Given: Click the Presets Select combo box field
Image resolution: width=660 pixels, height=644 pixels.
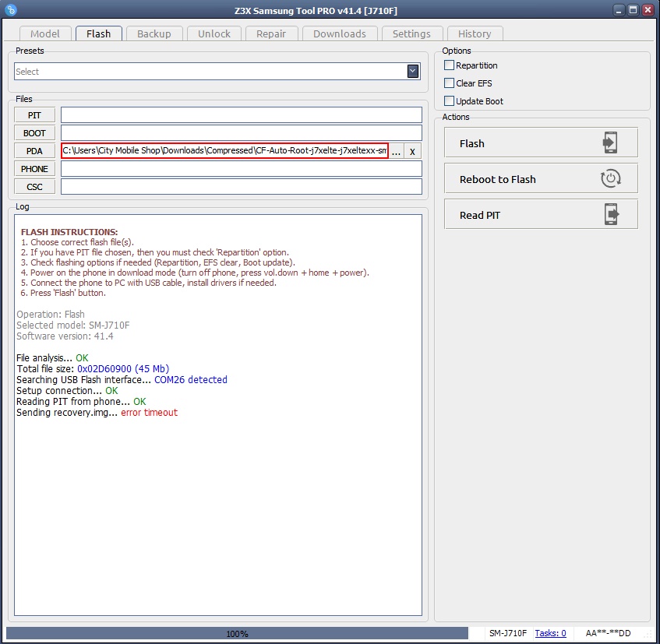Looking at the screenshot, I should 217,71.
